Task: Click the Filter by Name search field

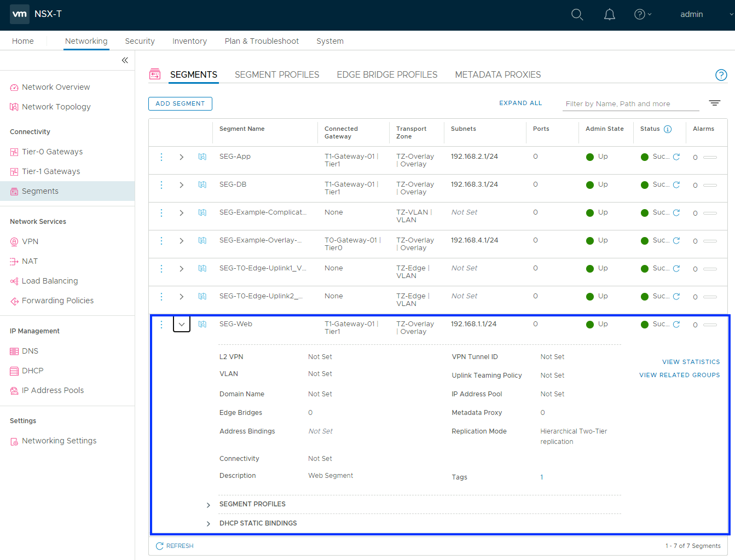Action: tap(630, 104)
